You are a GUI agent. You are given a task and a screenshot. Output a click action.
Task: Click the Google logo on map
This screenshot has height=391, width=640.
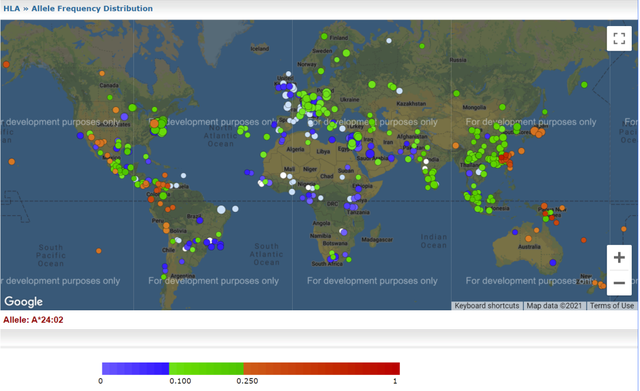(23, 302)
